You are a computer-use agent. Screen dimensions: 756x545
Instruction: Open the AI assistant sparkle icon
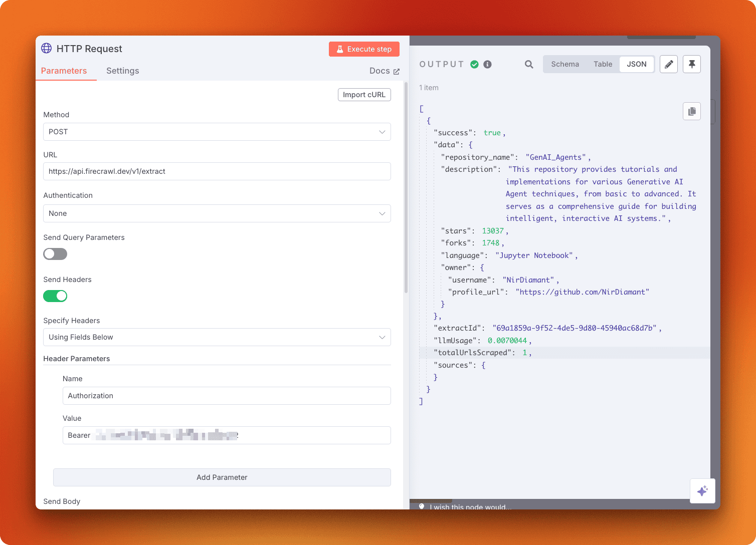[x=702, y=491]
